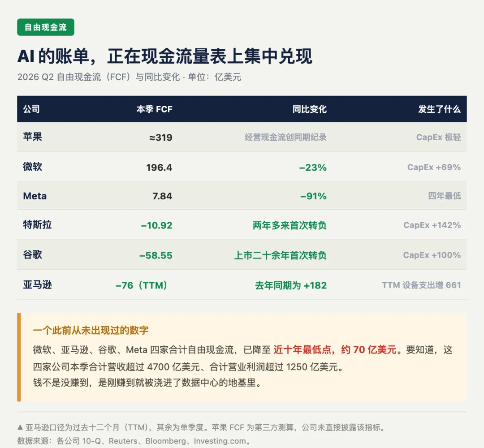
Task: Click the 两年多来首次转负 cell
Action: [x=290, y=225]
